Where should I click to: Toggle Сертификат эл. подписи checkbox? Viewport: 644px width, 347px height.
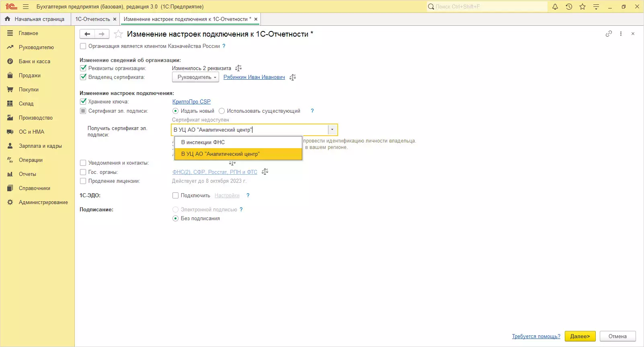click(x=83, y=111)
